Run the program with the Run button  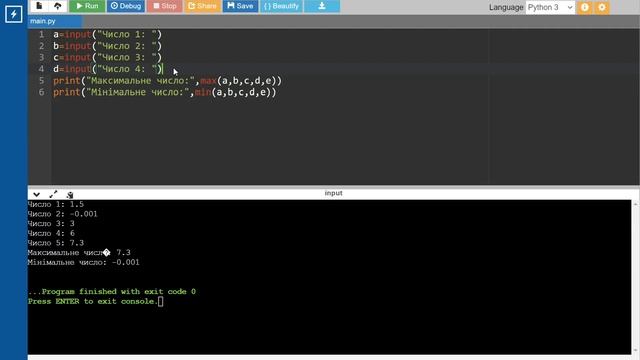(87, 6)
